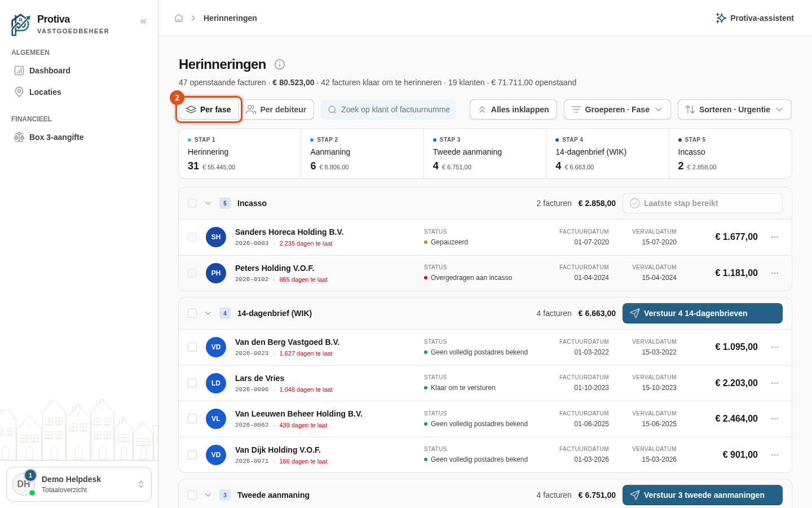This screenshot has width=812, height=508.
Task: Click Verstuur 3 tweede aanmaningen button
Action: [x=703, y=495]
